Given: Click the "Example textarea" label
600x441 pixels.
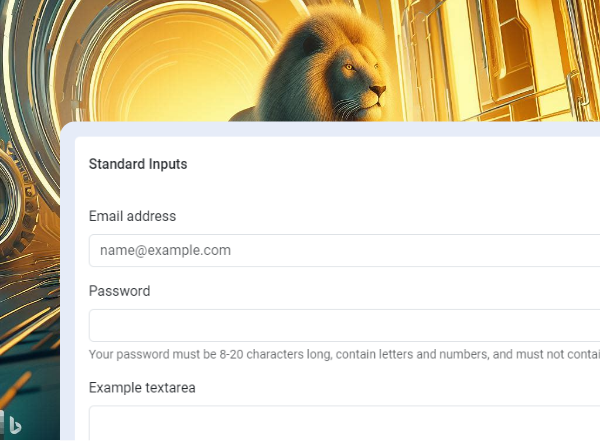Looking at the screenshot, I should pos(141,387).
